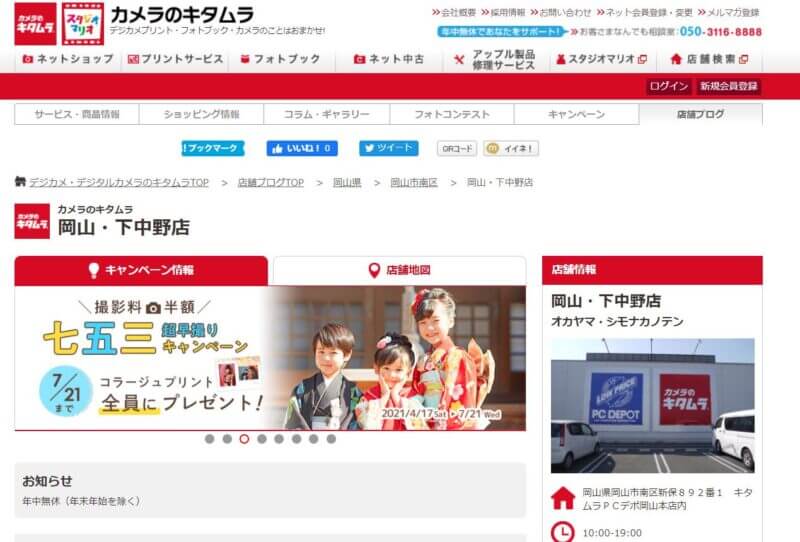Screen dimensions: 800x542
Task: Click the store hours text 10:00-19:00
Action: tap(612, 533)
